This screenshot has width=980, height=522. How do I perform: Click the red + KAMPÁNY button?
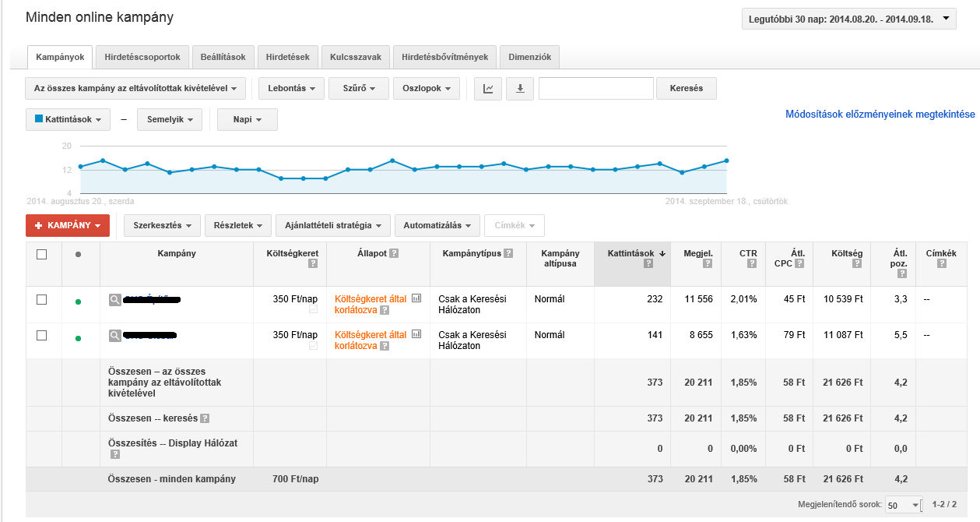coord(68,225)
